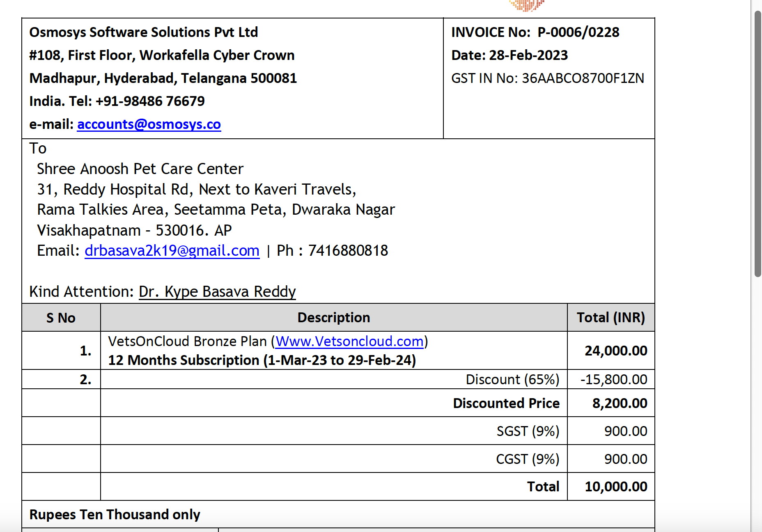Click the drbasava2k19@gmail.com email link
The width and height of the screenshot is (762, 532).
172,250
